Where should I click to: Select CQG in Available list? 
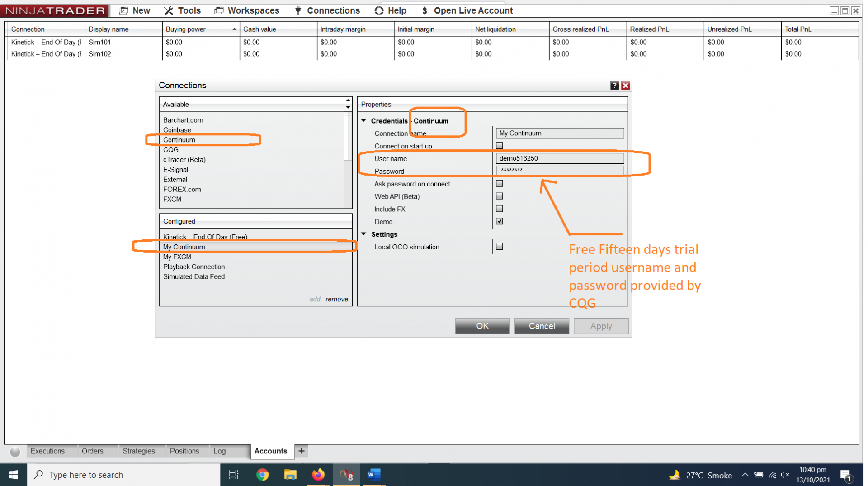[x=171, y=150]
